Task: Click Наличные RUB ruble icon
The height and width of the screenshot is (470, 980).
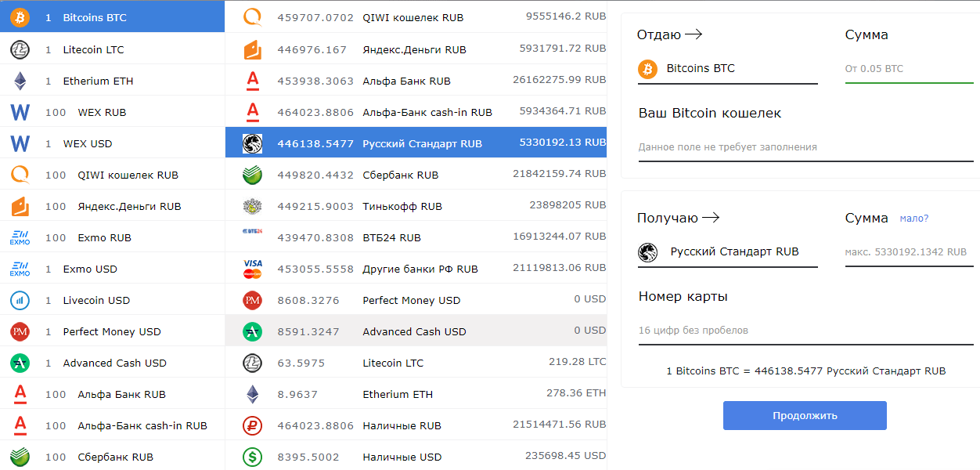Action: pos(252,425)
